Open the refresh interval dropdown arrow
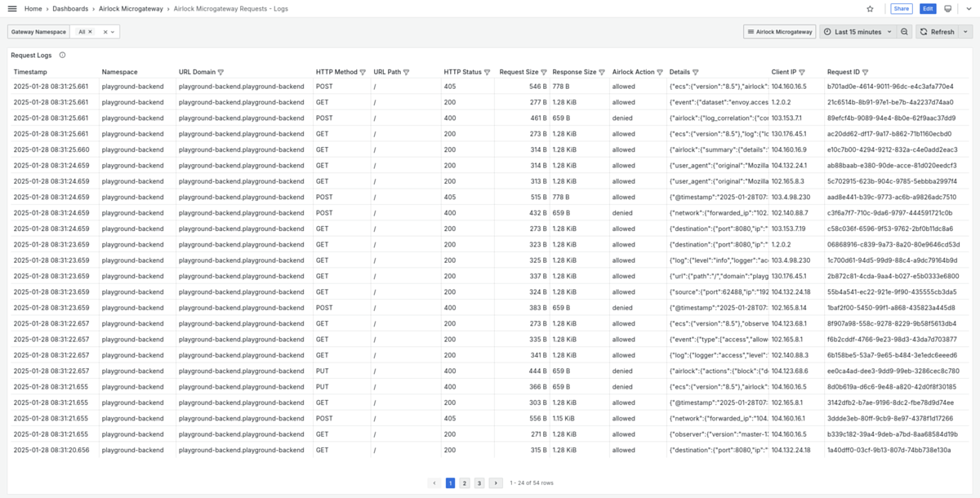This screenshot has width=980, height=498. tap(965, 32)
